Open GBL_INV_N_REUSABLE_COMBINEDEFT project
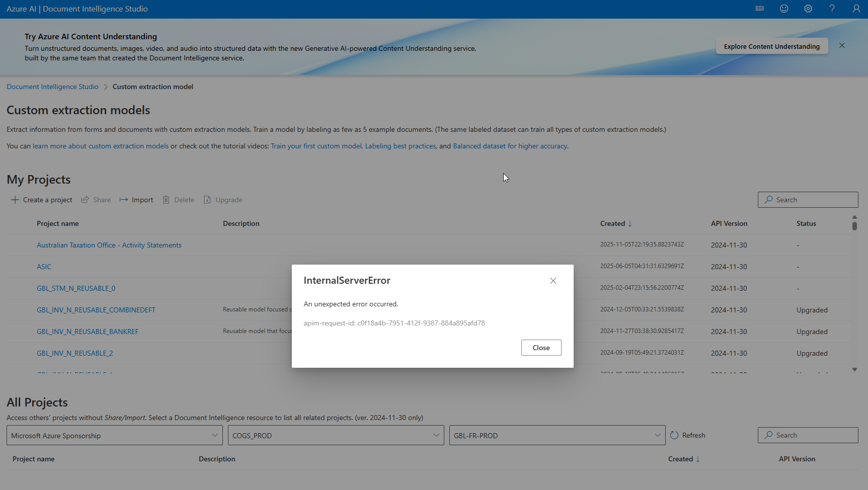The height and width of the screenshot is (490, 868). point(96,310)
